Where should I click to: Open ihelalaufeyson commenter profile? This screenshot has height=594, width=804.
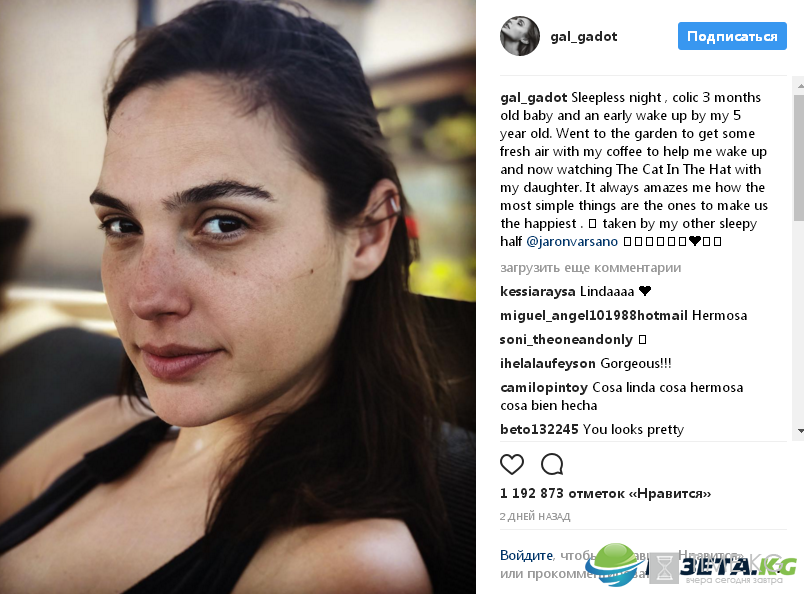pyautogui.click(x=548, y=364)
